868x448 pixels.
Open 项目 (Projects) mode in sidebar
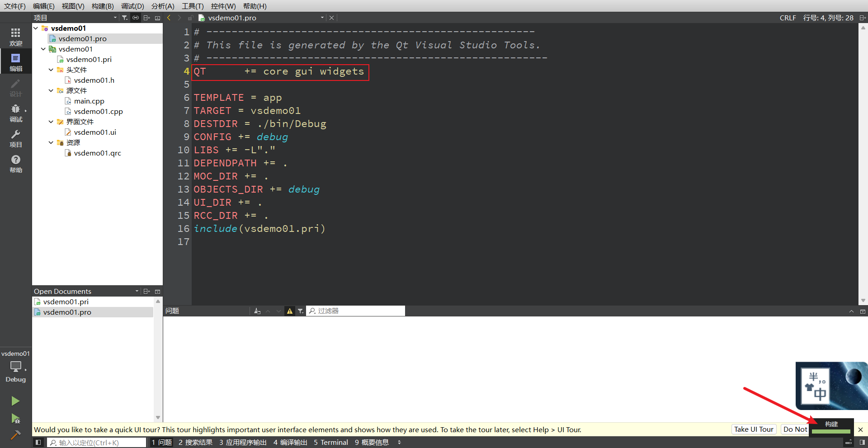tap(16, 138)
